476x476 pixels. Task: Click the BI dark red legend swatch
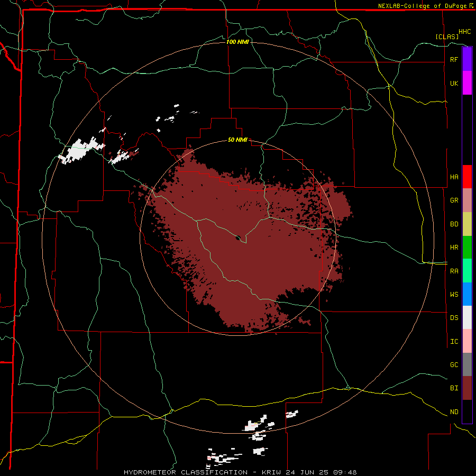click(467, 388)
